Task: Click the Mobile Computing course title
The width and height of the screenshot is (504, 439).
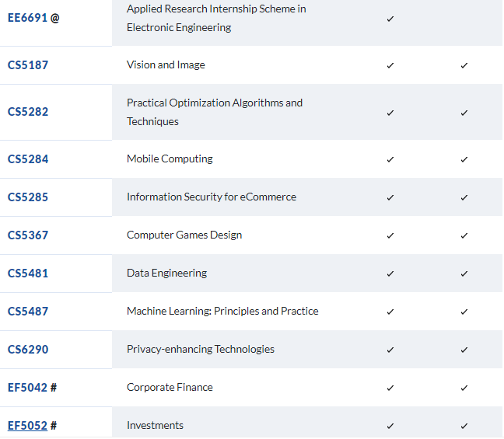Action: (170, 159)
